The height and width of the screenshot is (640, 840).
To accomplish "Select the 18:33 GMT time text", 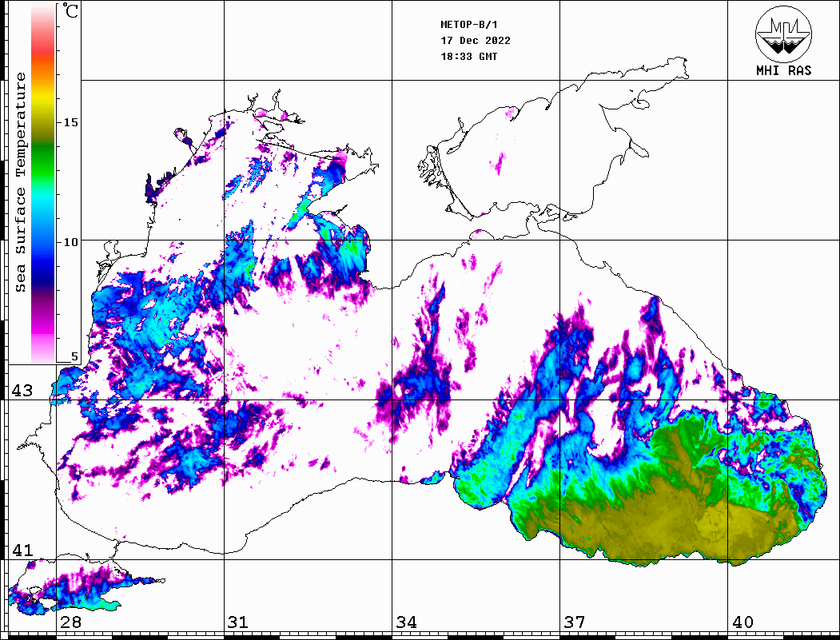I will pyautogui.click(x=469, y=56).
